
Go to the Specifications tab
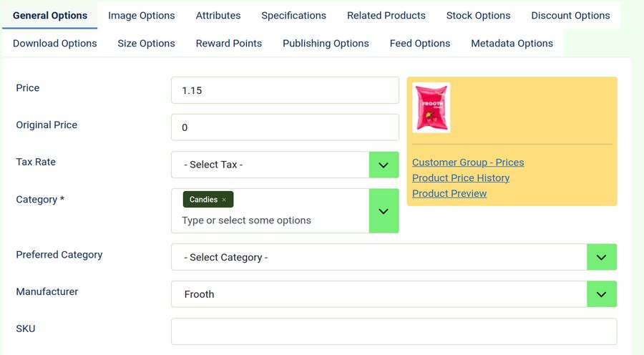(x=293, y=15)
